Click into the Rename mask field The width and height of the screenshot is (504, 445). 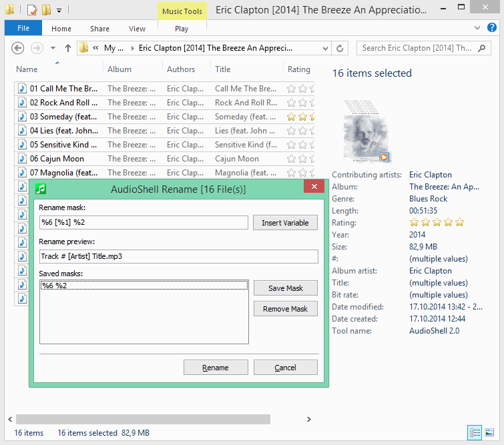[144, 222]
